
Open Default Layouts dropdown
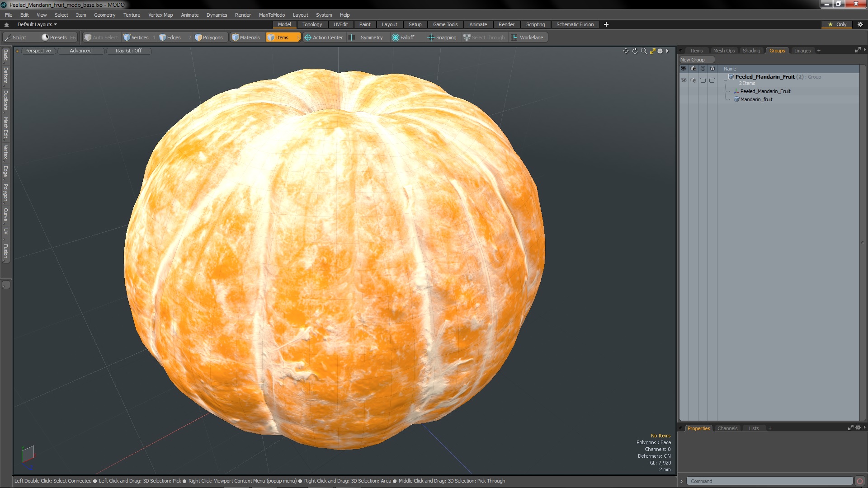tap(37, 24)
